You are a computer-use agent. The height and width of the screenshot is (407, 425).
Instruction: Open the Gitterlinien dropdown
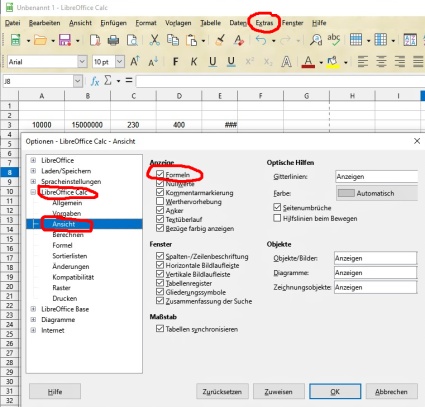click(376, 176)
